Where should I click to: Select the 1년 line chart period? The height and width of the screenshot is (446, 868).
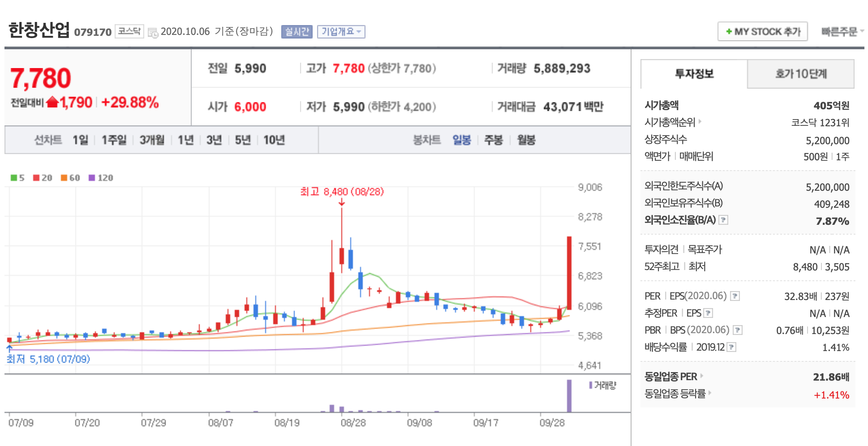coord(185,140)
